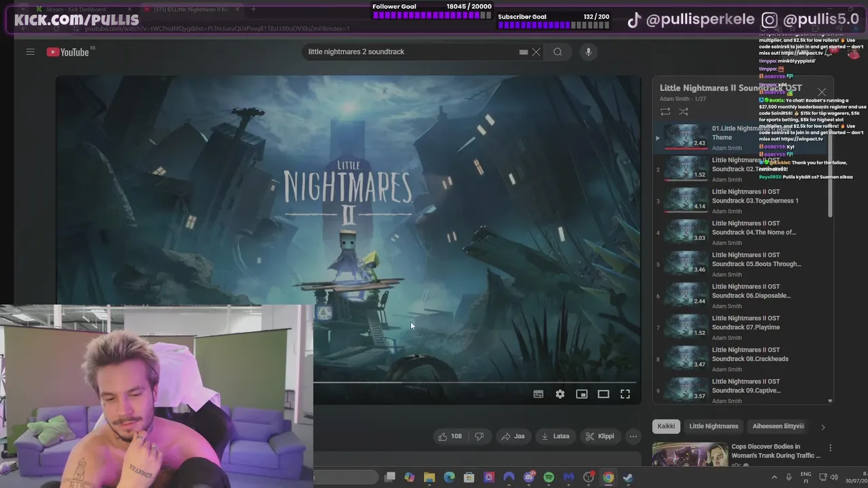Go to the YouTube home logo
The height and width of the screenshot is (488, 868).
68,52
